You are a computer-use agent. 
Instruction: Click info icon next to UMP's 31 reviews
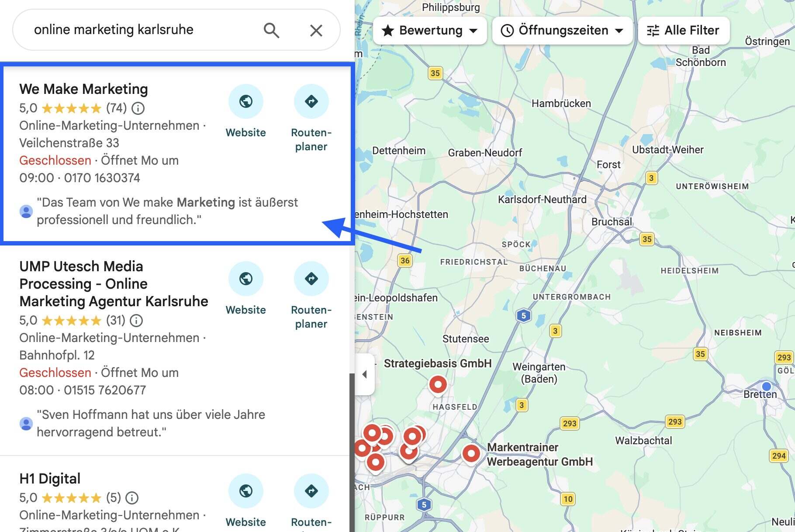pos(137,321)
